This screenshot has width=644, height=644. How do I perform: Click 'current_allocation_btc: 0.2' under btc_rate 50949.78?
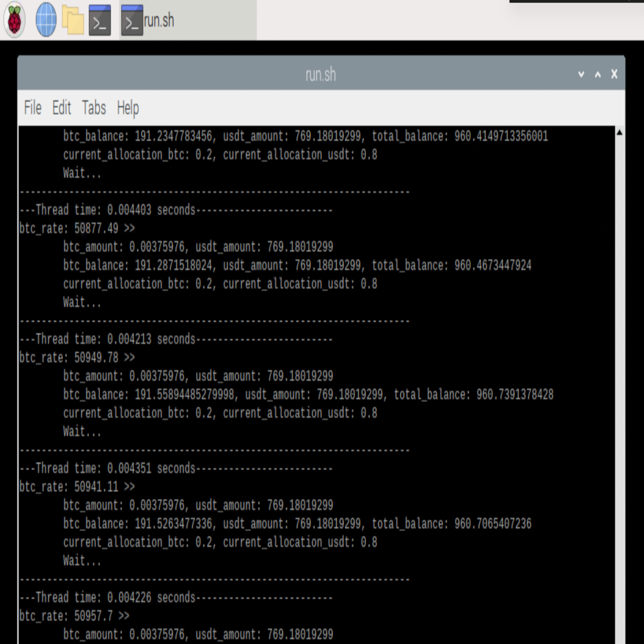[x=137, y=413]
